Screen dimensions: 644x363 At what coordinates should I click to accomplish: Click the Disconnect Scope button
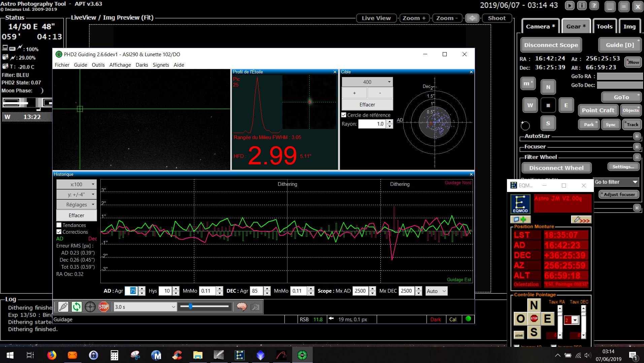tap(551, 45)
